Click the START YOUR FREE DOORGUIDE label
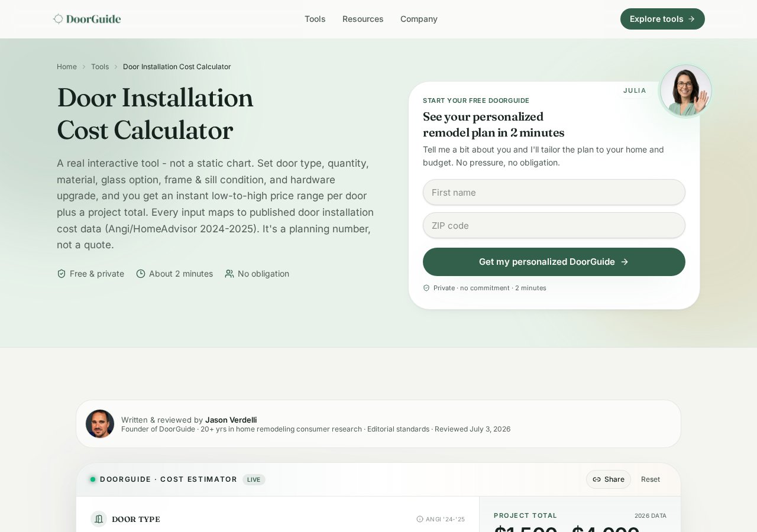Image resolution: width=757 pixels, height=532 pixels. pos(476,100)
